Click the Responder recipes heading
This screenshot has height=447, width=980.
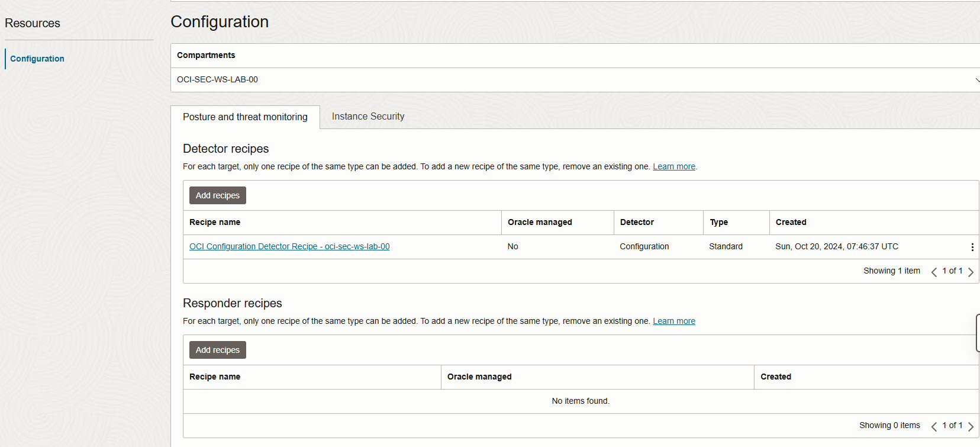[x=232, y=303]
